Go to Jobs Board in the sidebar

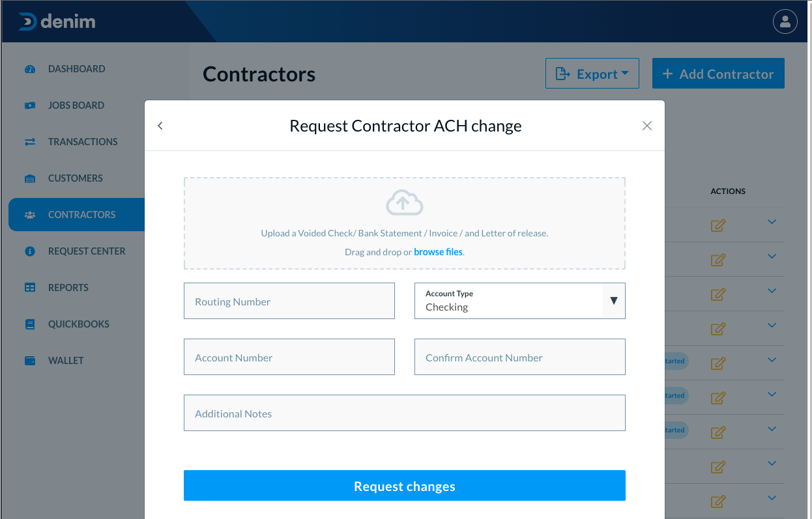[x=76, y=105]
